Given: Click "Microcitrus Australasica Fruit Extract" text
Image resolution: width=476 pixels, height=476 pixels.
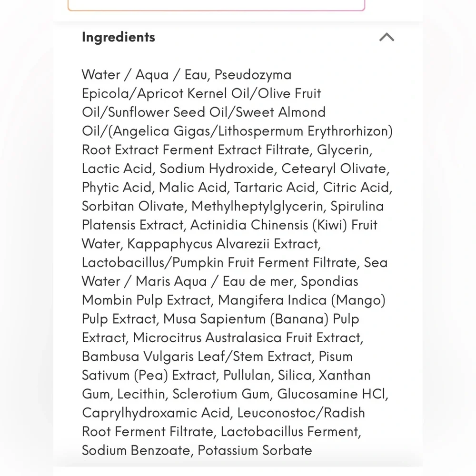Looking at the screenshot, I should (247, 338).
